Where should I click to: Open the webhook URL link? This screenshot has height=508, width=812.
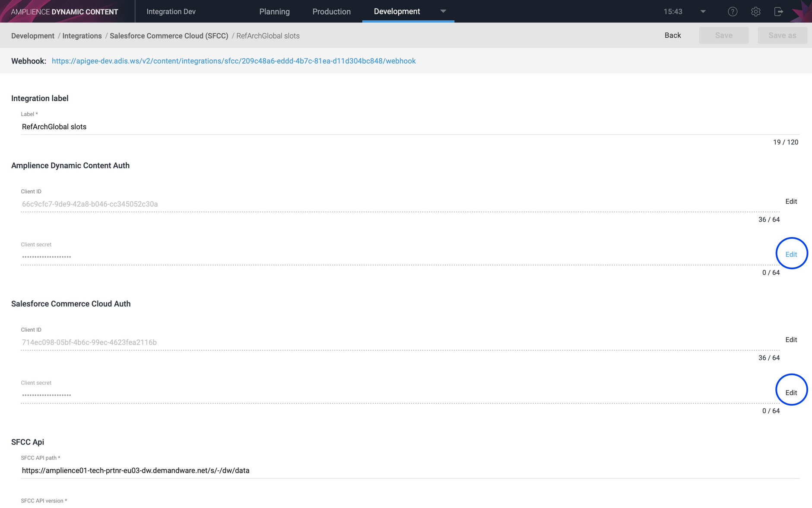click(234, 61)
